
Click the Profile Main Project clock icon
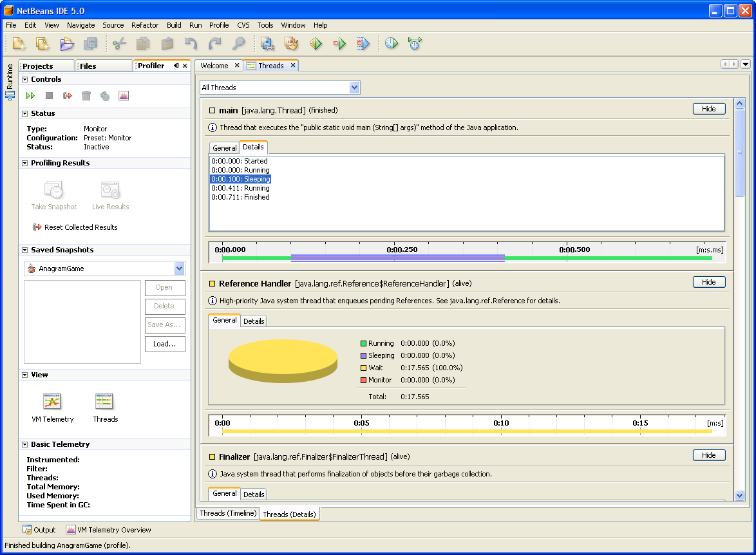[392, 43]
